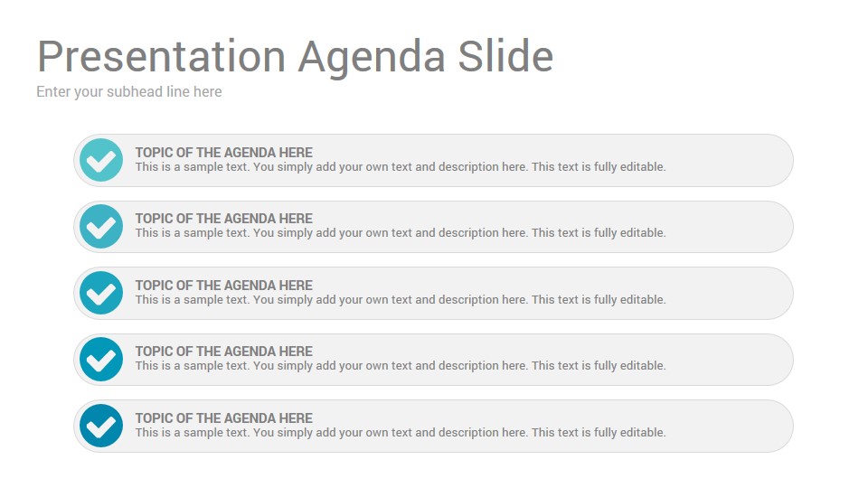Select the 'Presentation Agenda Slide' title text
The image size is (868, 488).
(295, 57)
